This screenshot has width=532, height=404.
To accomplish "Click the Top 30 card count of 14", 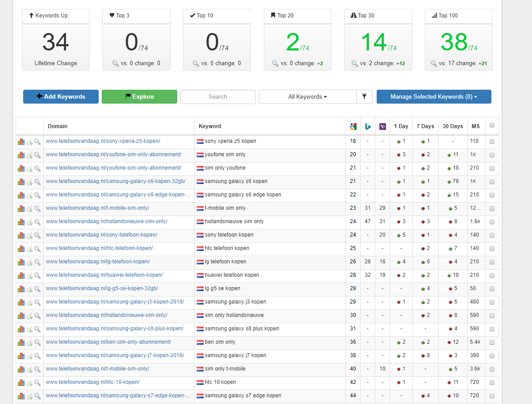I will 374,42.
